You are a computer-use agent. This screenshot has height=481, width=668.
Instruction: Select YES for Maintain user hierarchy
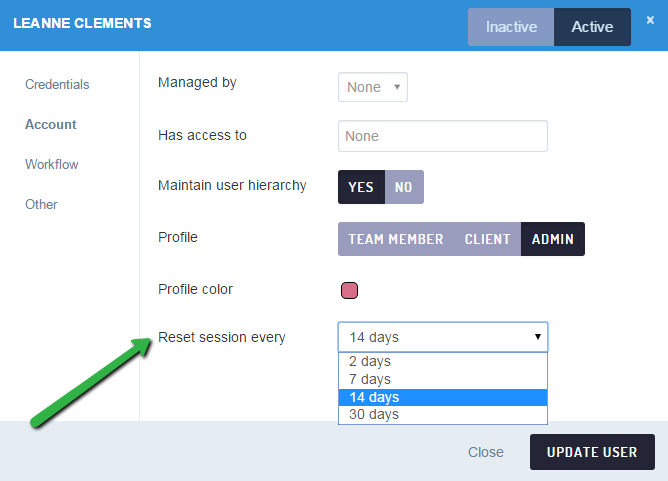coord(361,187)
